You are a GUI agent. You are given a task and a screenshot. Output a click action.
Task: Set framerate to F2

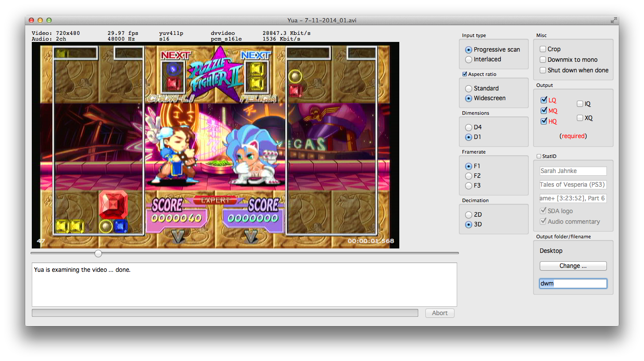[469, 176]
